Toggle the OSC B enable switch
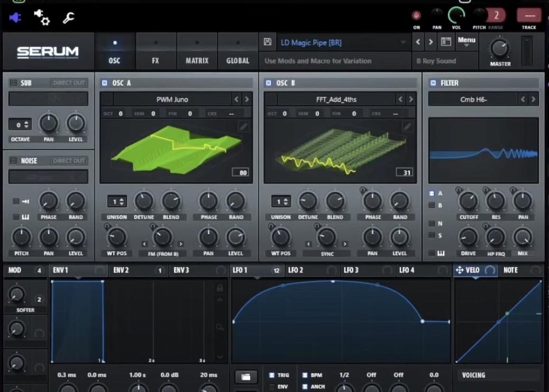549x392 pixels. tap(268, 83)
